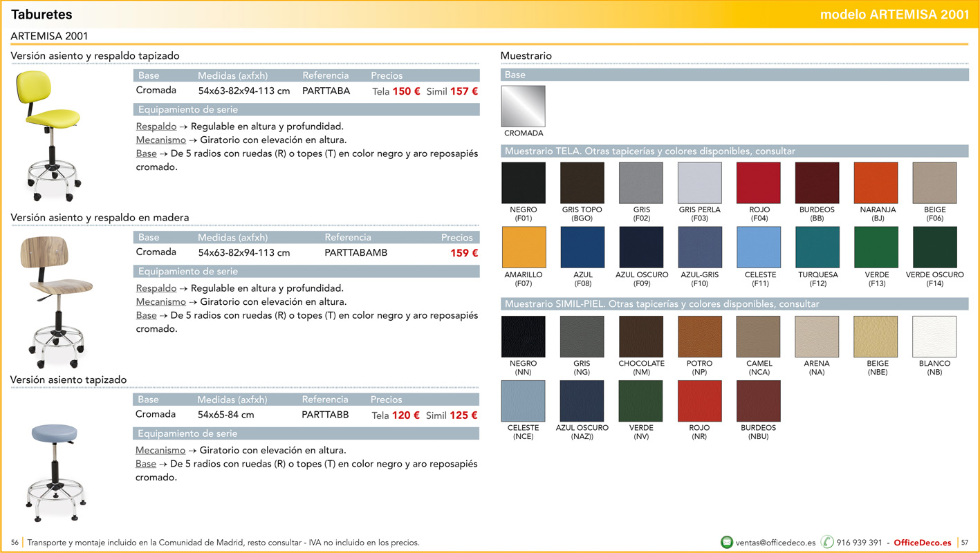Viewport: 980px width, 553px height.
Task: Pick the CAMEL (NCA) simil-piel swatch
Action: click(759, 337)
